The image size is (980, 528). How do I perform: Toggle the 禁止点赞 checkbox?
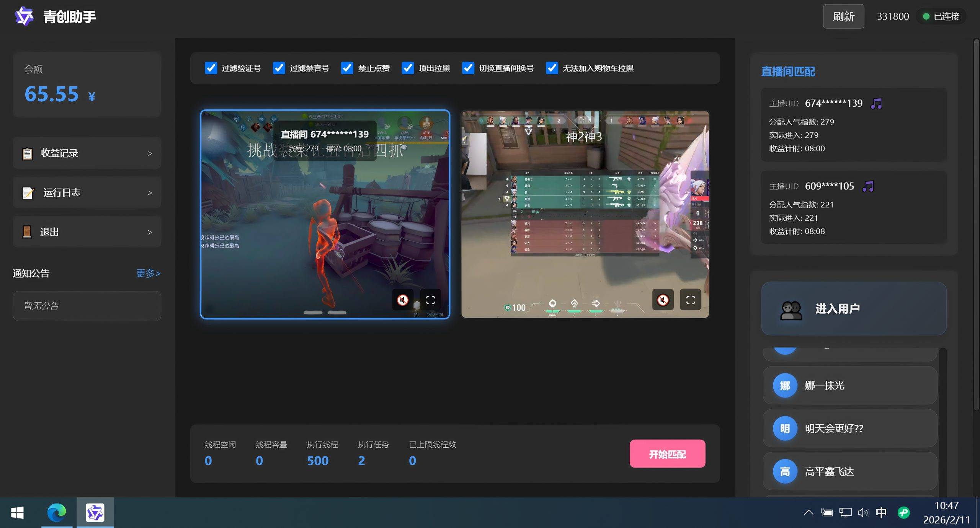tap(347, 68)
